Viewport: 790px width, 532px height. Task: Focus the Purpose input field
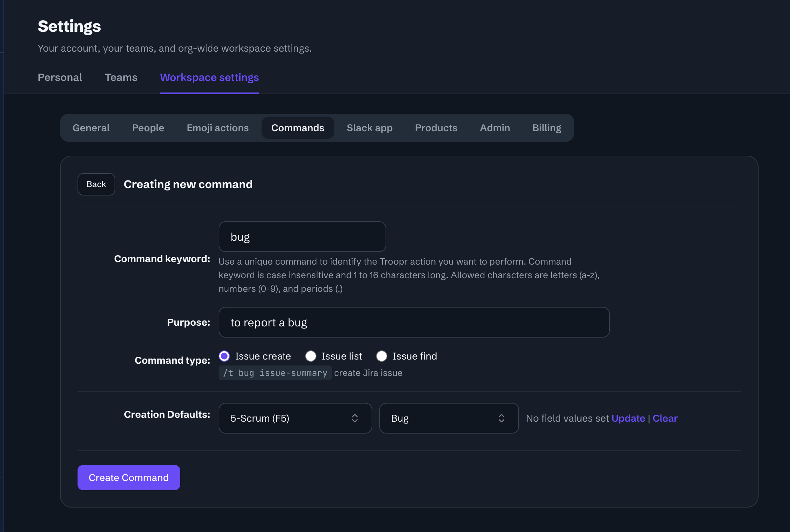tap(414, 322)
